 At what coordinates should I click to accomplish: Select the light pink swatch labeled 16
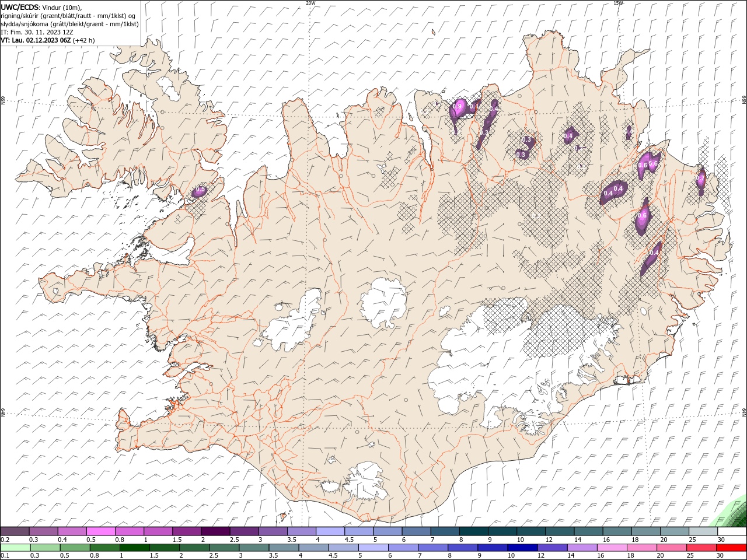(613, 547)
